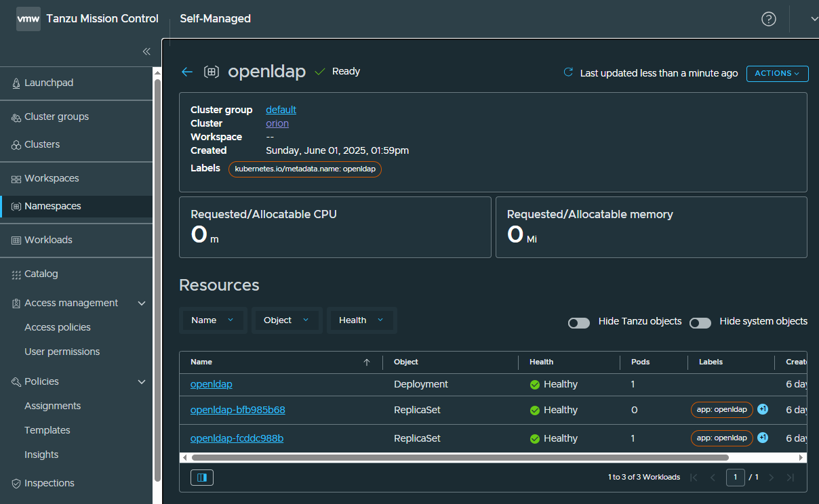819x504 pixels.
Task: Refresh the page with the refresh icon
Action: (569, 72)
